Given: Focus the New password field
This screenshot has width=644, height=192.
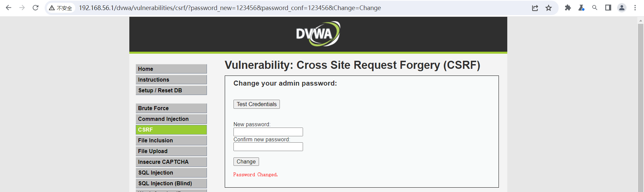Looking at the screenshot, I should click(268, 132).
